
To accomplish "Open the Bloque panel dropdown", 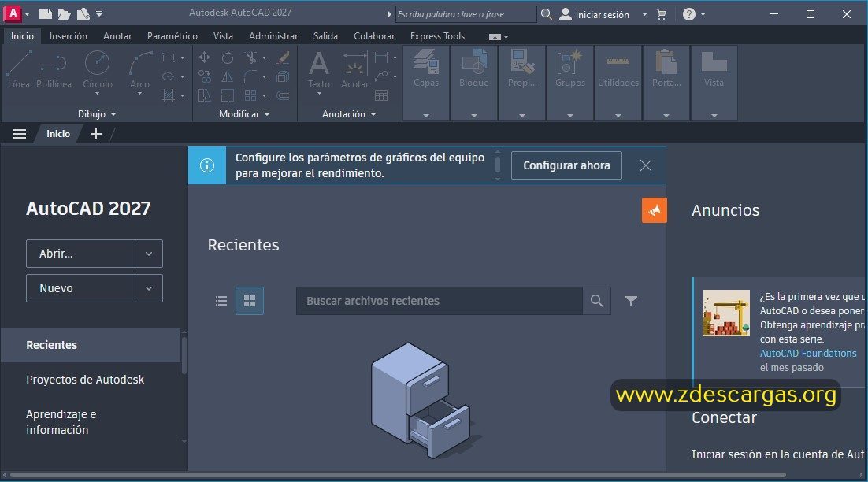I will click(x=474, y=116).
